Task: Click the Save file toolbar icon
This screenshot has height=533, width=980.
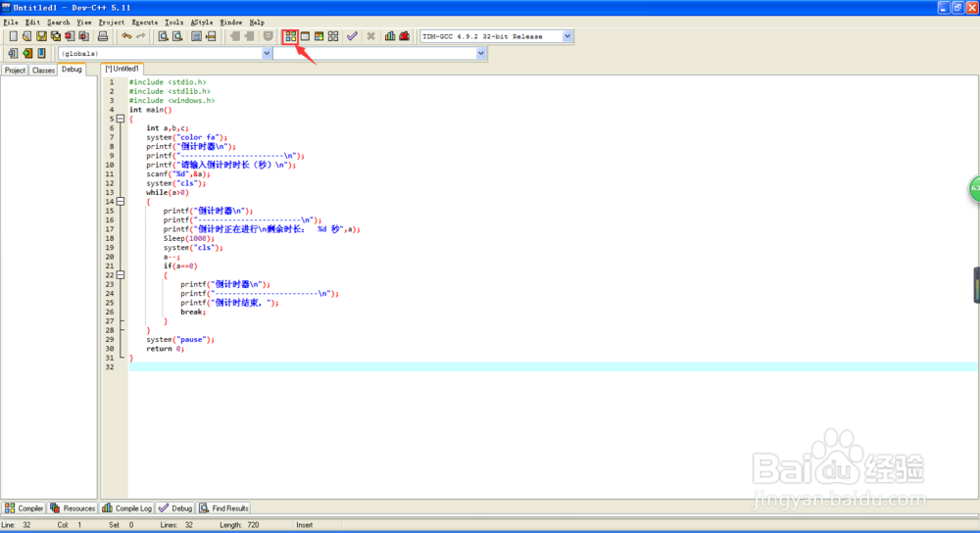Action: click(x=41, y=36)
